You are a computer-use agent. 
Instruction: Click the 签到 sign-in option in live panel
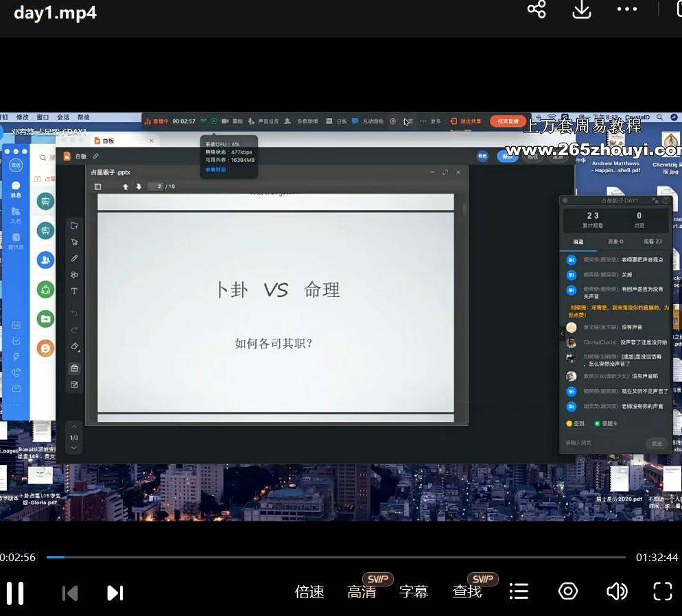575,423
